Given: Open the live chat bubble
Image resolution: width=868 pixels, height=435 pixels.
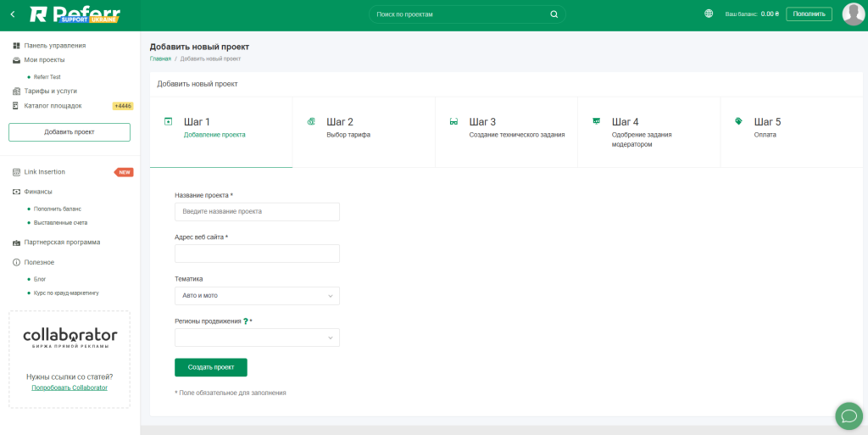Looking at the screenshot, I should coord(849,415).
